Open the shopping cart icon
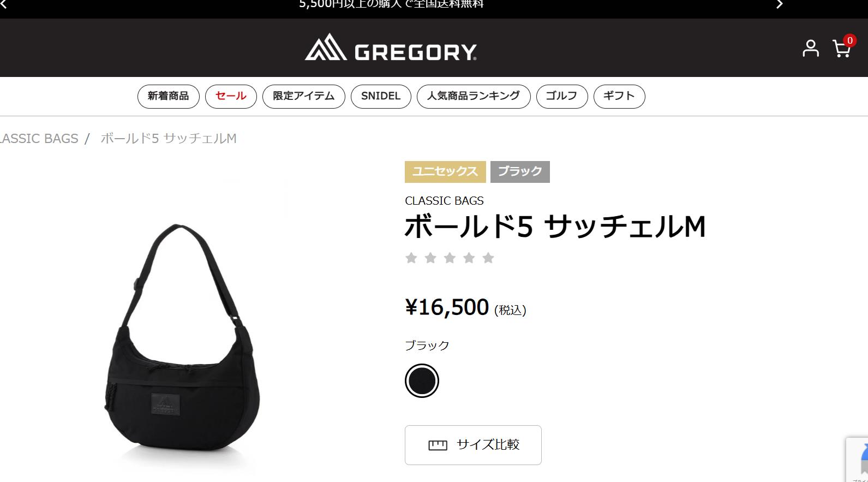Screen dimensions: 868x482 click(x=842, y=48)
